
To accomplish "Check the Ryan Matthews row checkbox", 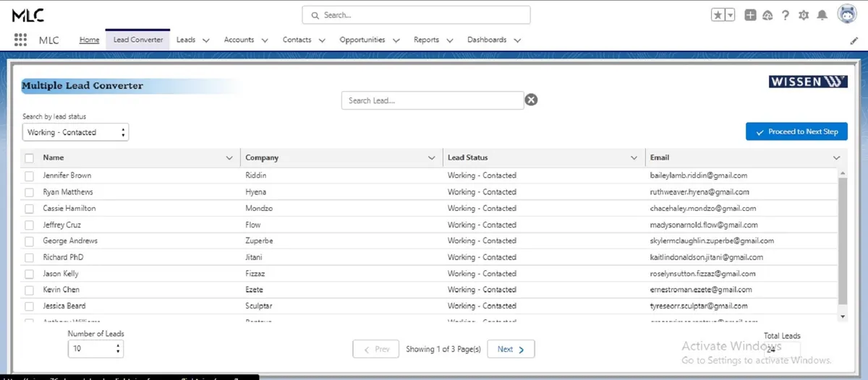I will [30, 192].
